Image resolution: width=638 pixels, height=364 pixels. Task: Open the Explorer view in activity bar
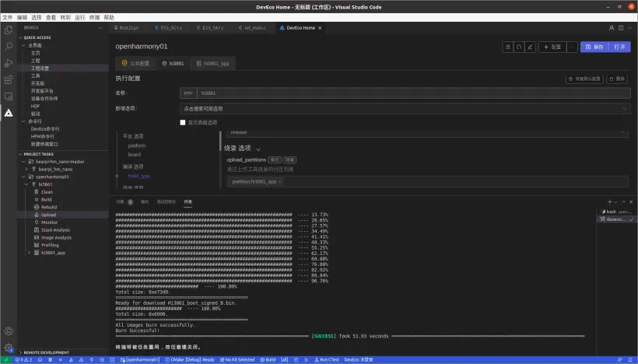8,30
